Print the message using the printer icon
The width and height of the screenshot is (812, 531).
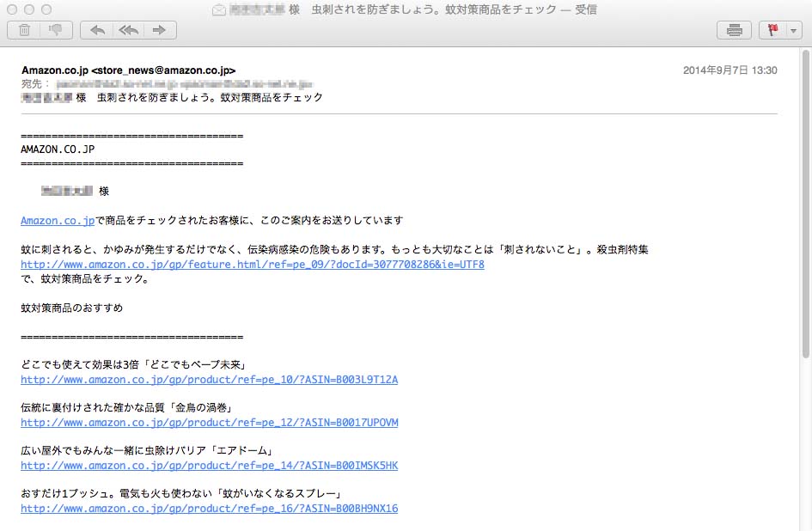734,30
